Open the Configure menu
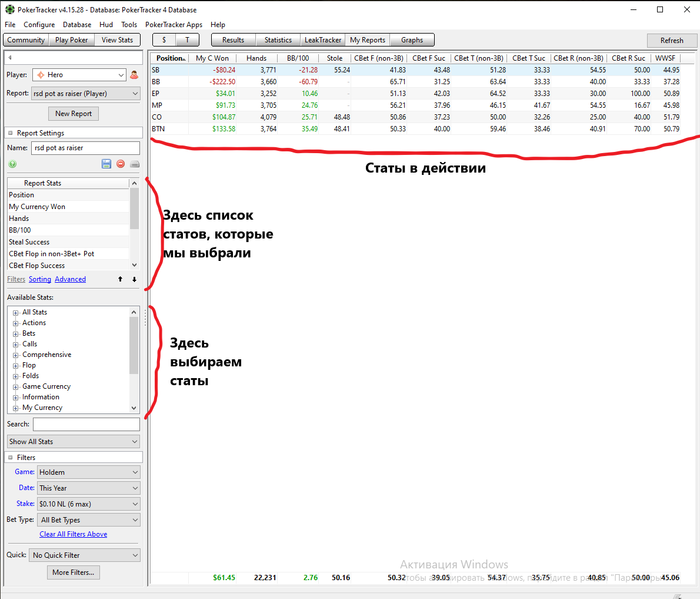Viewport: 700px width, 599px height. [x=39, y=25]
